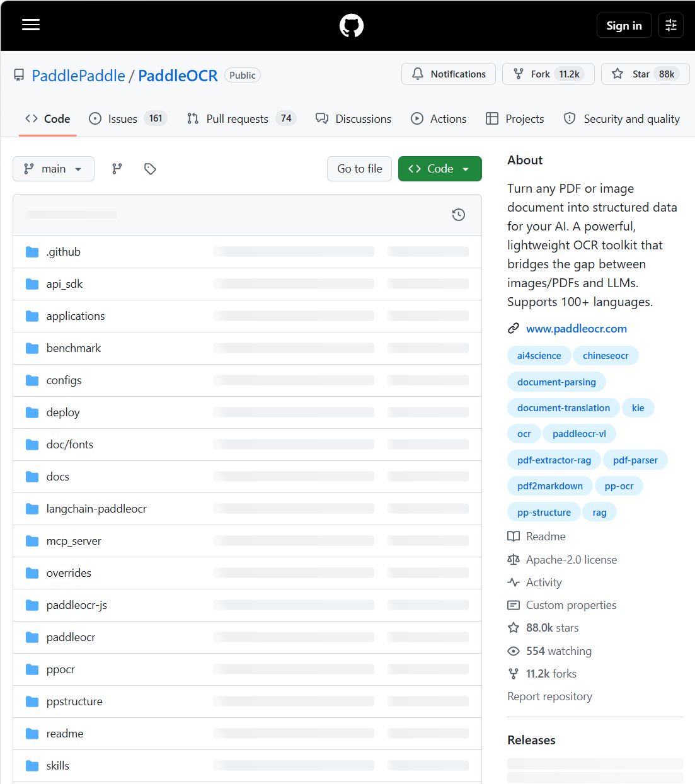Click the Activity pulse icon
Screen dimensions: 695x784
[514, 582]
